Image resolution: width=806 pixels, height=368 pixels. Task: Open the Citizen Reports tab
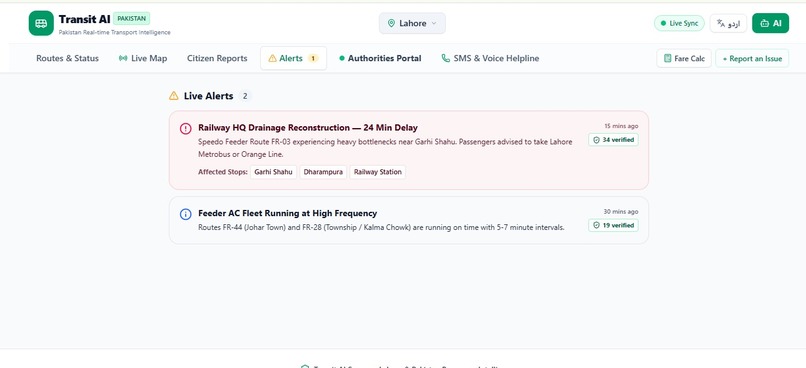click(217, 58)
